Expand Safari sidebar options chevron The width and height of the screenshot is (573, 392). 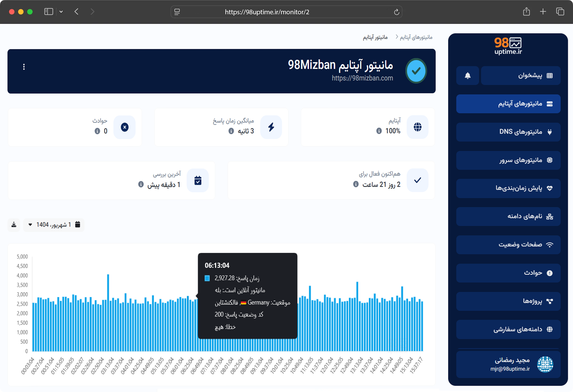pyautogui.click(x=61, y=12)
